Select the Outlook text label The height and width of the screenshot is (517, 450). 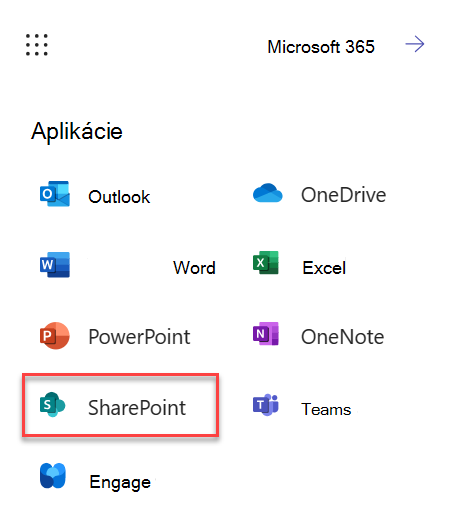coord(119,197)
